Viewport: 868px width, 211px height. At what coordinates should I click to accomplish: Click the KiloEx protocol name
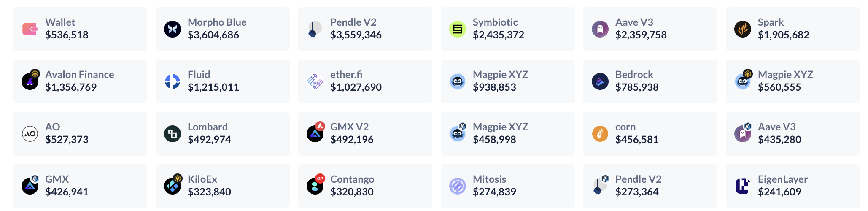202,179
